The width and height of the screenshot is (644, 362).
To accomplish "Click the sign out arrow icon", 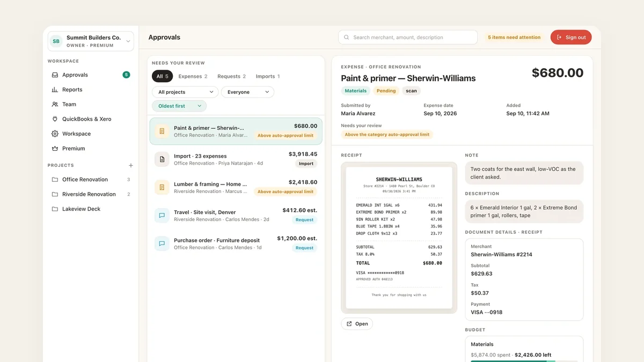I will pyautogui.click(x=559, y=38).
